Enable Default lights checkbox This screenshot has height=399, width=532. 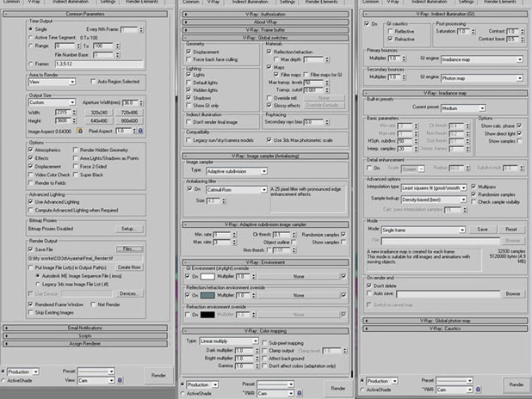pyautogui.click(x=189, y=83)
